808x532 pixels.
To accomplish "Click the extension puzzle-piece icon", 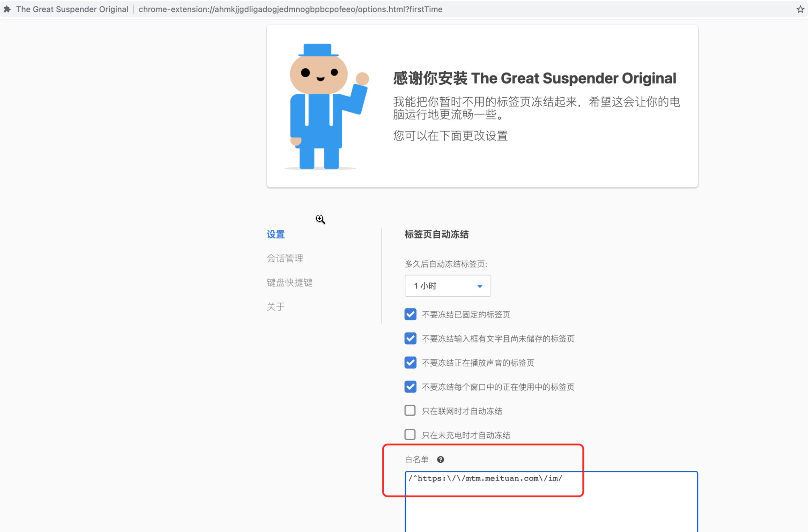I will pos(7,9).
